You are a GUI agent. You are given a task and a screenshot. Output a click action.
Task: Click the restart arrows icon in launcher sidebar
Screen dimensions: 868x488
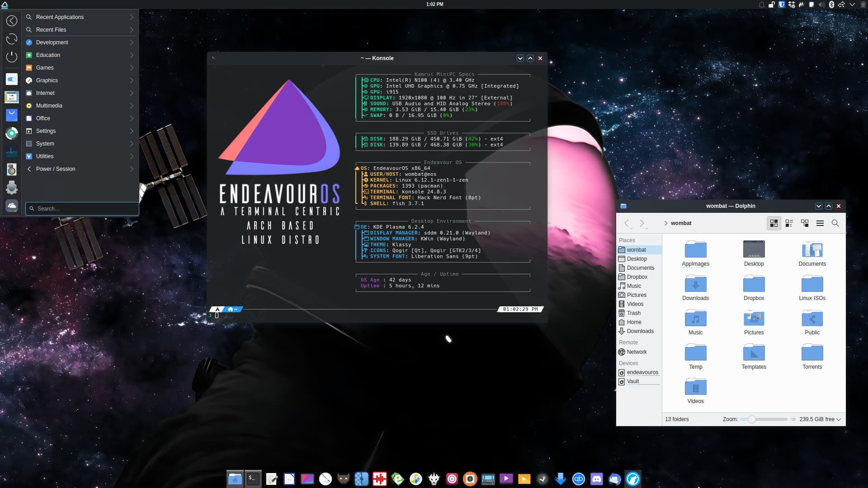point(12,39)
